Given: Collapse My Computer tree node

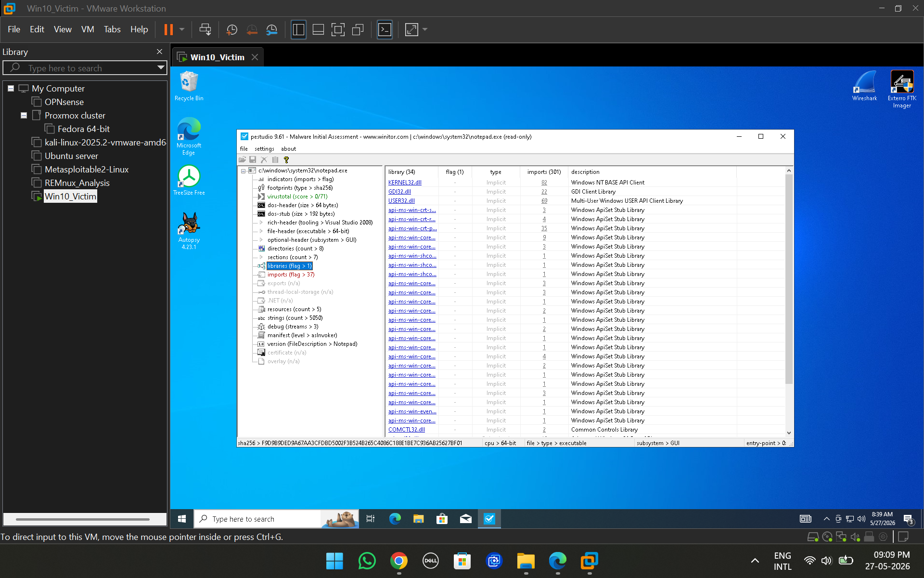Looking at the screenshot, I should [11, 89].
